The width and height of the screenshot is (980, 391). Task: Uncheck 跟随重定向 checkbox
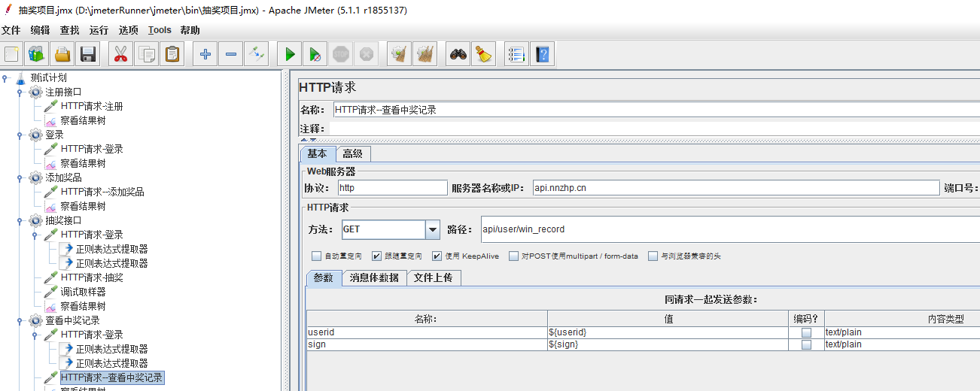coord(377,256)
